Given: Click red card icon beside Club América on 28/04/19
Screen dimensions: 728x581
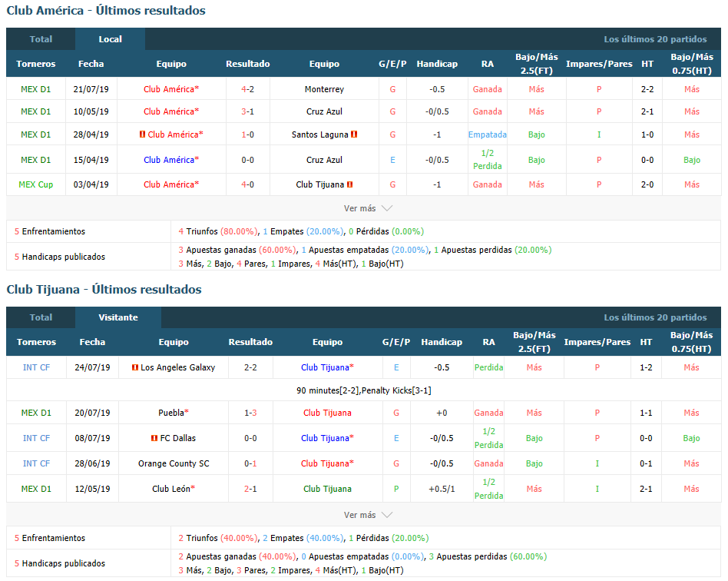Looking at the screenshot, I should [x=143, y=134].
